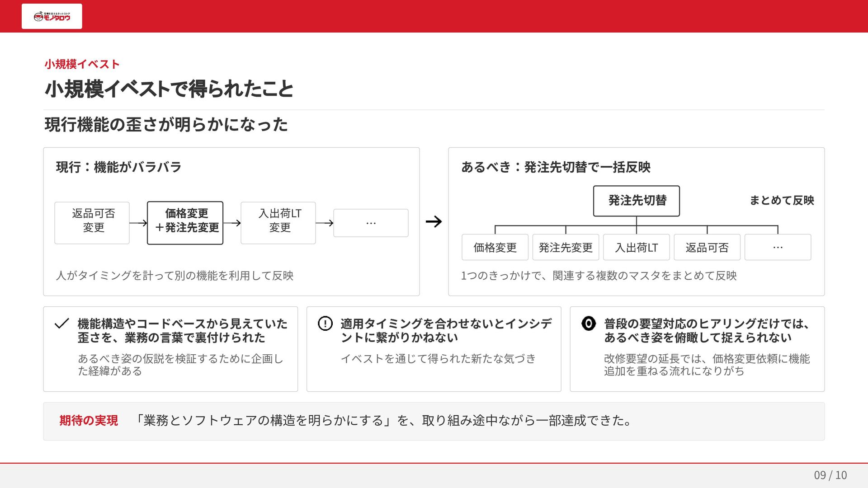Click the exclamation circle warning icon
The width and height of the screenshot is (868, 488).
[325, 324]
